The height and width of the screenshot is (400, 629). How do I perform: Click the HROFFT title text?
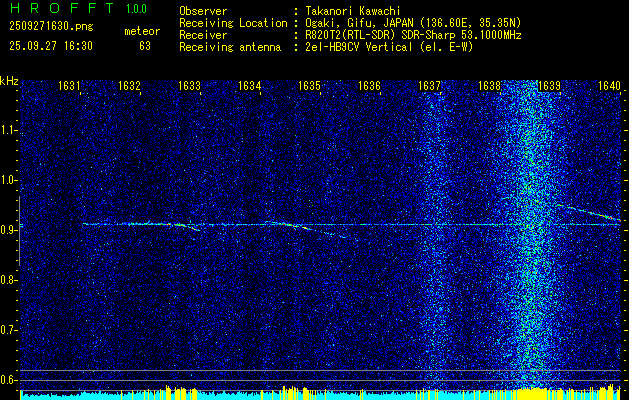coord(62,8)
